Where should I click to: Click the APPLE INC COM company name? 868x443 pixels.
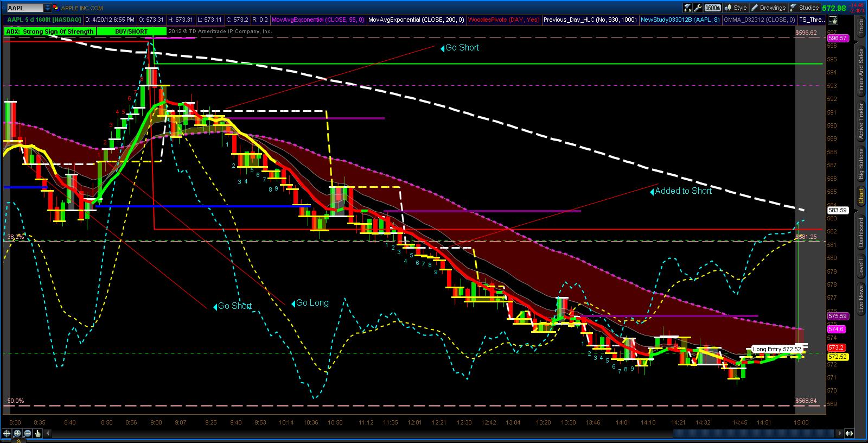pos(82,8)
